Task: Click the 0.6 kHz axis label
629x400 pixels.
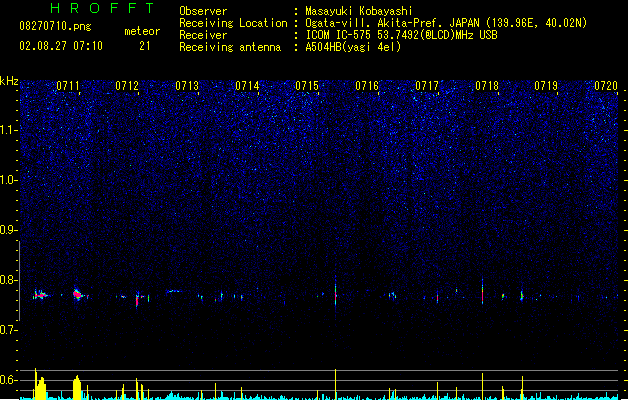Action: [8, 380]
